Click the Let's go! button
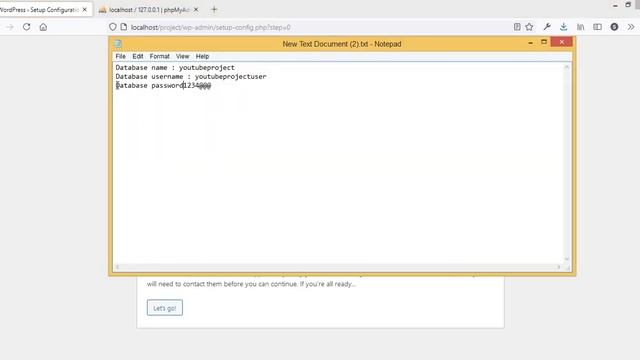 [x=165, y=308]
